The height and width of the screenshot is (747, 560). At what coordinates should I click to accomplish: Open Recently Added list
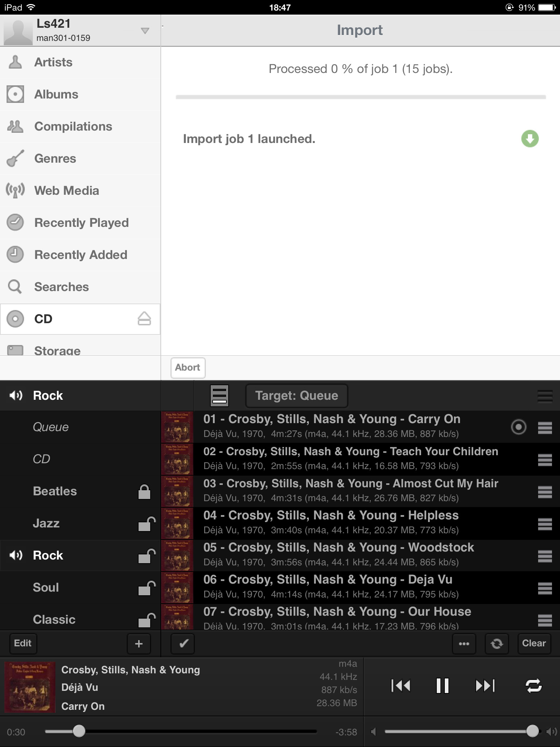80,255
